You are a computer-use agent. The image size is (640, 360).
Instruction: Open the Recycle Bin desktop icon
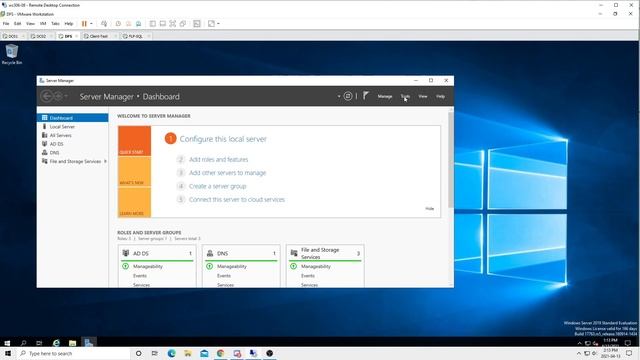click(12, 55)
